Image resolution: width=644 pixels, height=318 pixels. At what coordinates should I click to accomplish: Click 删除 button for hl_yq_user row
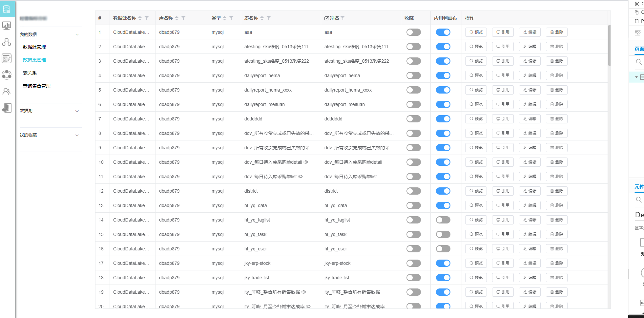click(556, 249)
